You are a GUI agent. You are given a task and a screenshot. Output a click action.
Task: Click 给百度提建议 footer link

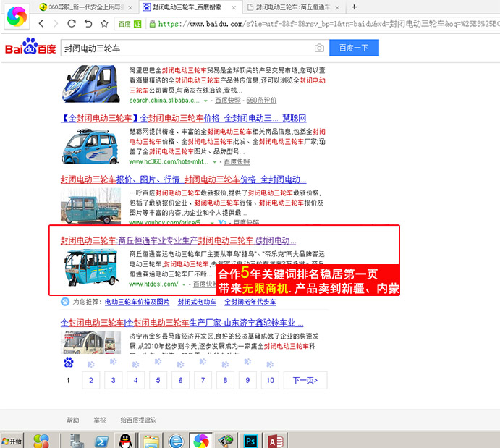pos(138,420)
